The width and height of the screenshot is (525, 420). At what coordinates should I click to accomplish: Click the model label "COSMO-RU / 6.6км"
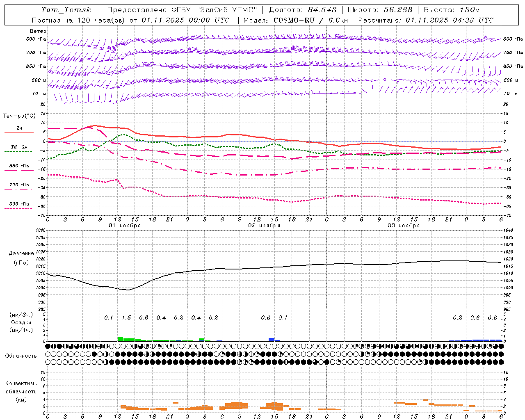pos(311,20)
